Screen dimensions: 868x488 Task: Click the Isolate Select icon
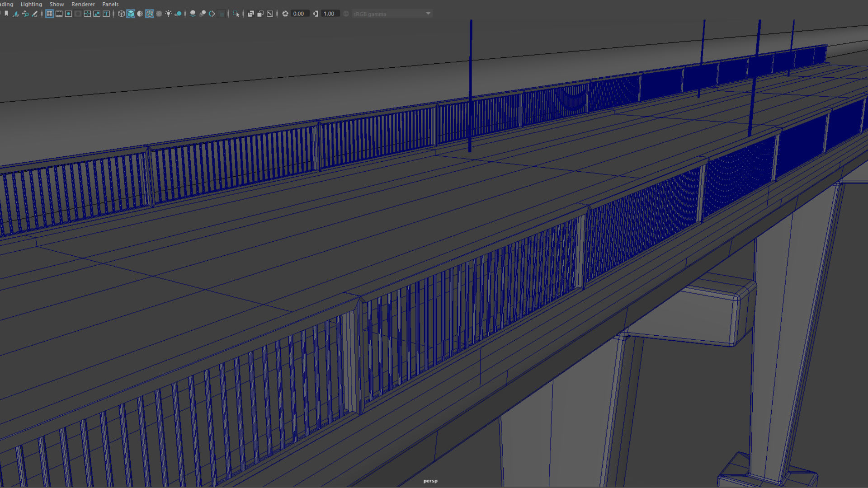(236, 14)
